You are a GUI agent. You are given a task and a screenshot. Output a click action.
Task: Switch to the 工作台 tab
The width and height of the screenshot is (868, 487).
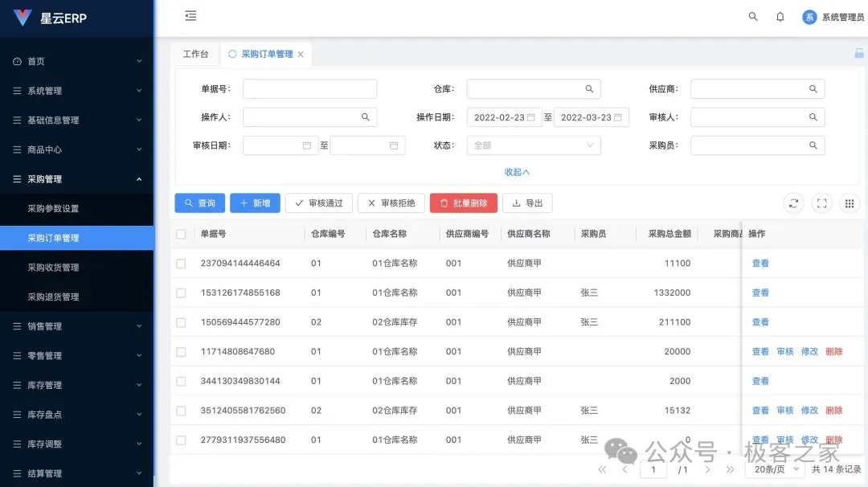coord(195,54)
